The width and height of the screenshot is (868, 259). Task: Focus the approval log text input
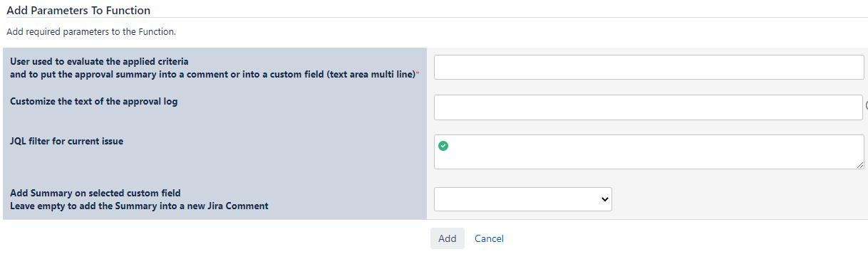coord(649,107)
